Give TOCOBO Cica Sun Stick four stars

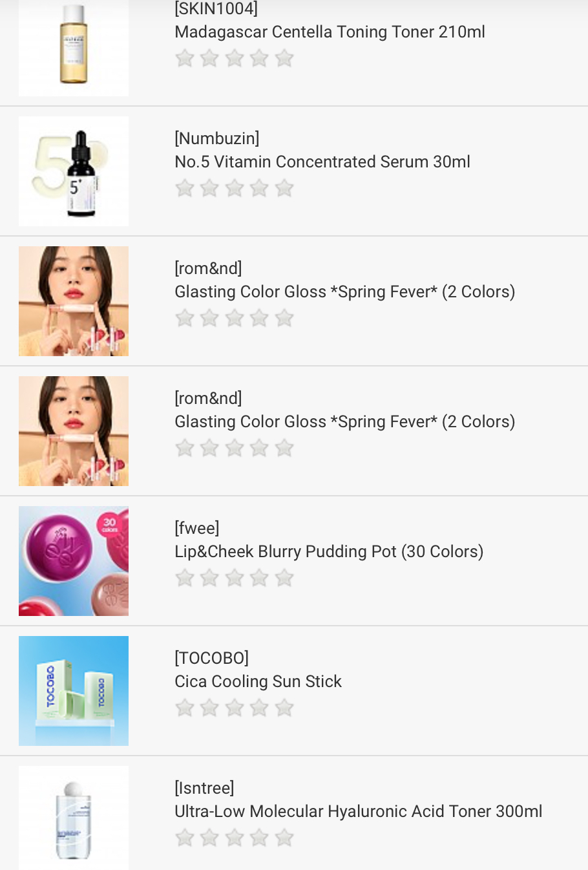coord(259,708)
